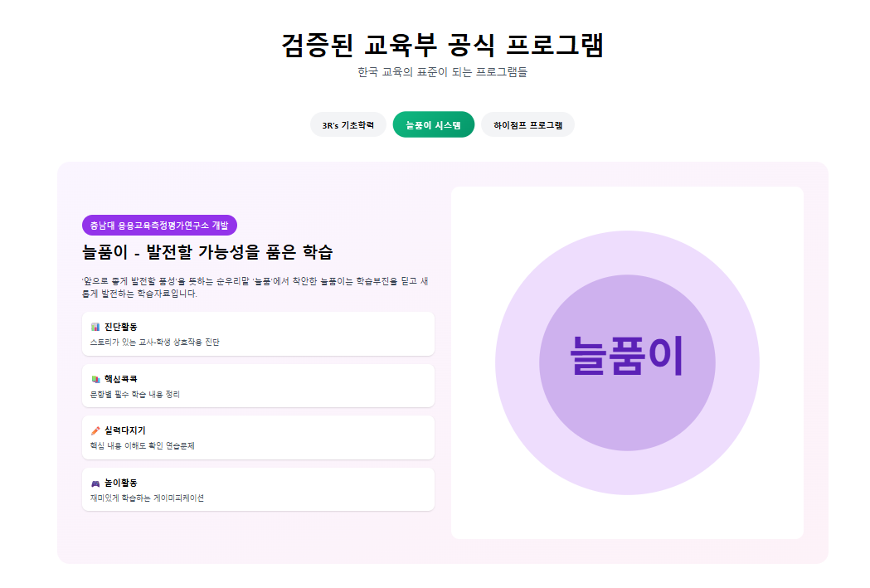870x588 pixels.
Task: Open the 실력다지기 activity card
Action: tap(259, 437)
